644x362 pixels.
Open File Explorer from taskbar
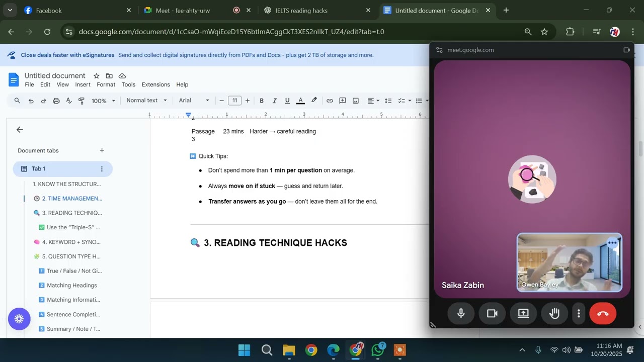(289, 350)
